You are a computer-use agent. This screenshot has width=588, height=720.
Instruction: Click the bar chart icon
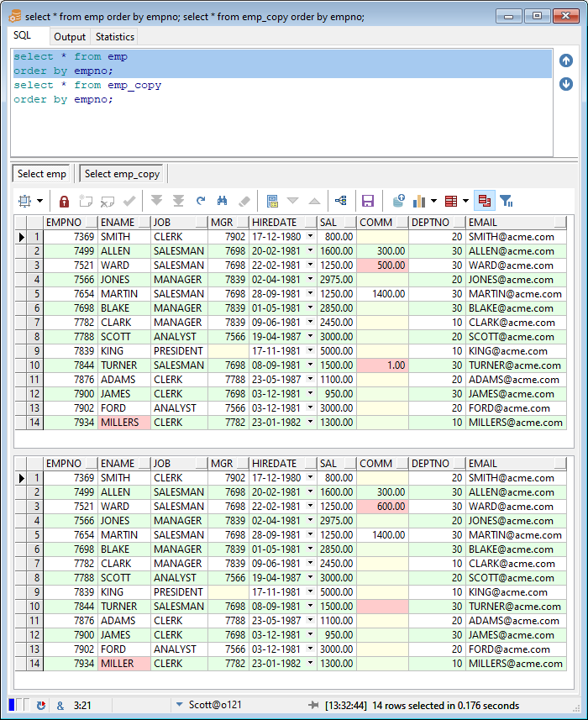tap(419, 201)
